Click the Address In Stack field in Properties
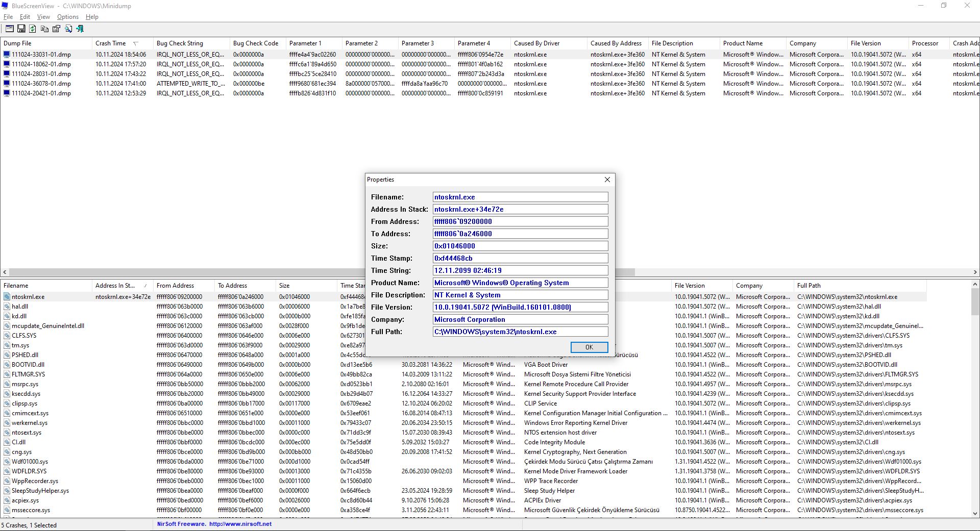The height and width of the screenshot is (531, 980). (x=520, y=209)
